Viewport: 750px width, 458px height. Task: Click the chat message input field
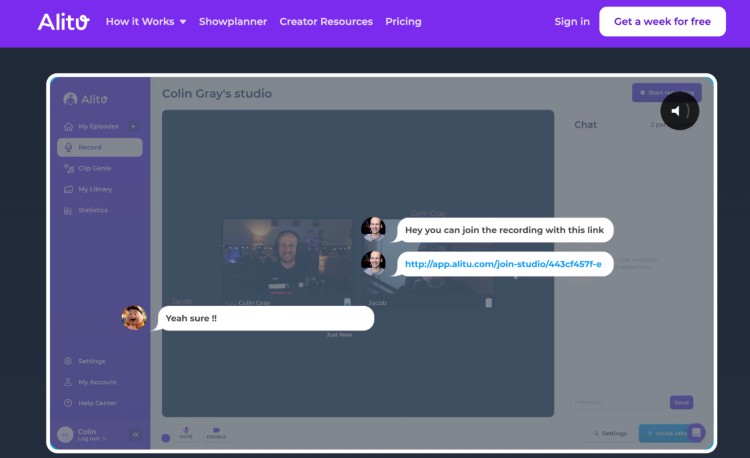click(619, 402)
